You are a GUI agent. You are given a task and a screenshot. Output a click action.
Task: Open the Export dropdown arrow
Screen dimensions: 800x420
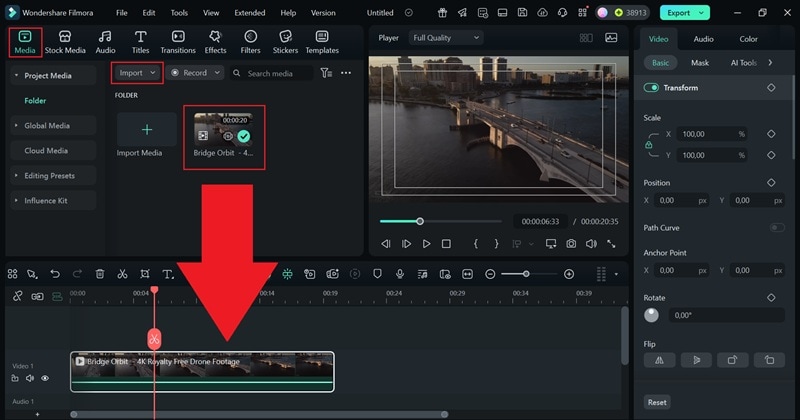702,13
